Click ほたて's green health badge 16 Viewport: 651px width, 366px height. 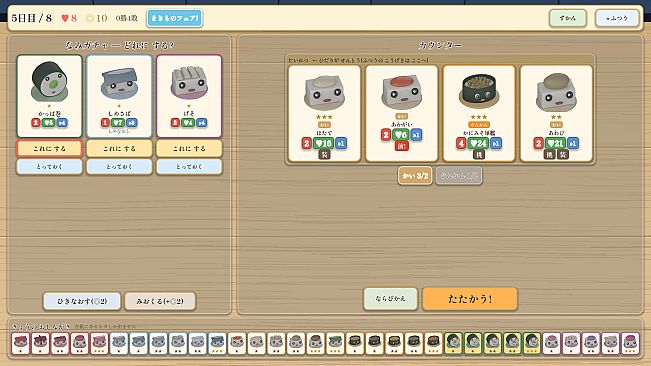tap(323, 143)
